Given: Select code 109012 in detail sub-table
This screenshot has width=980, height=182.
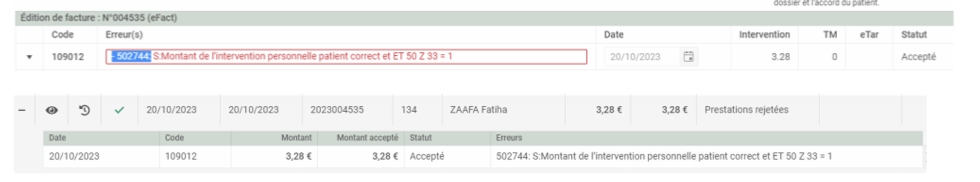Looking at the screenshot, I should point(181,157).
